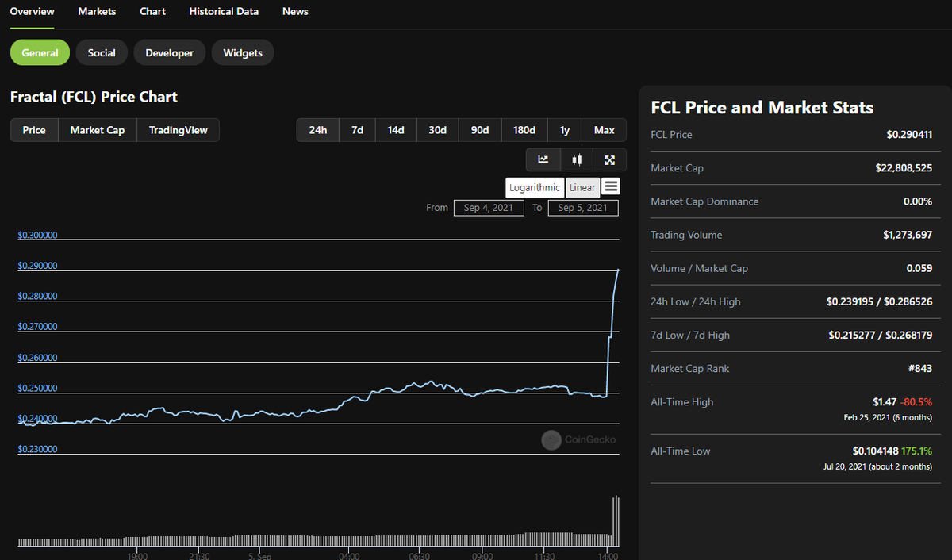Click the CoinGecko watermark logo
This screenshot has width=952, height=560.
(551, 439)
